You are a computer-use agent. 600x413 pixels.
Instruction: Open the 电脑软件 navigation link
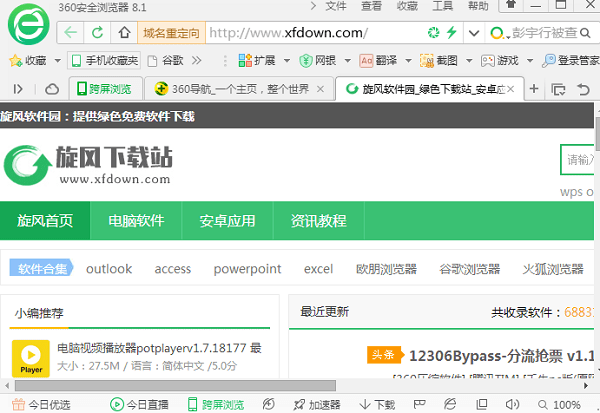point(136,221)
